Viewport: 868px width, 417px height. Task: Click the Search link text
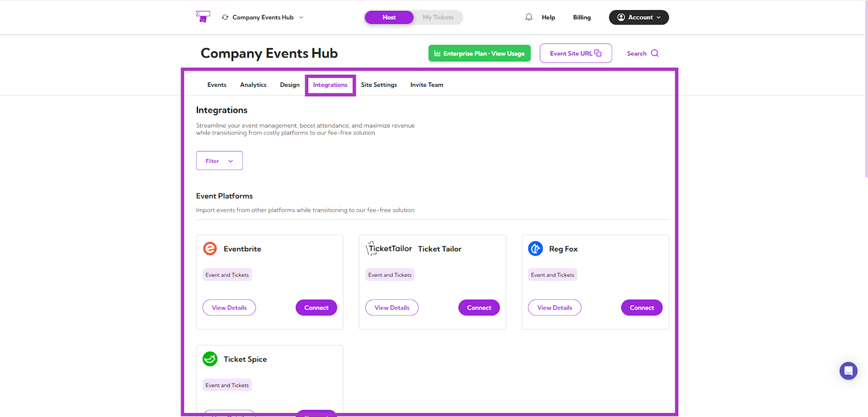click(x=636, y=53)
